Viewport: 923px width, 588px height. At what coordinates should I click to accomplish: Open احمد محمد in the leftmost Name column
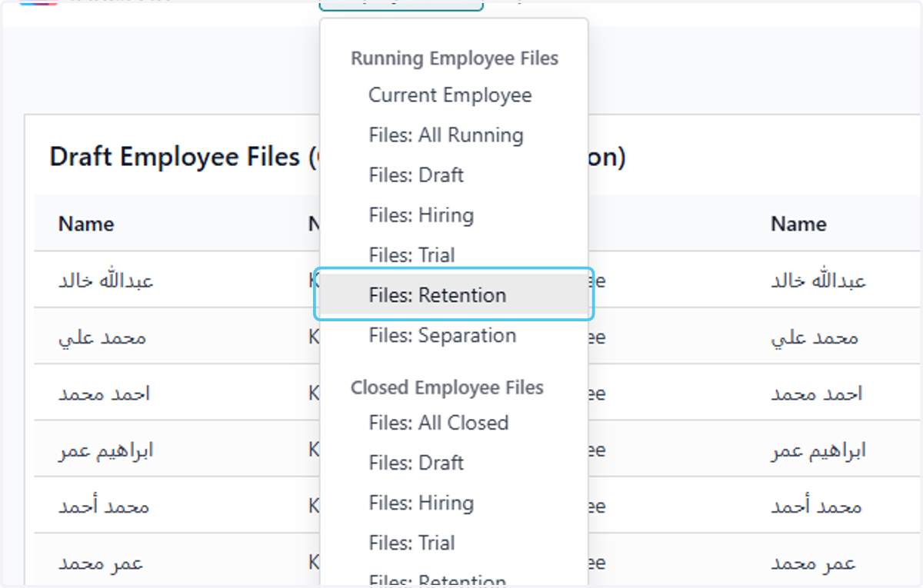tap(105, 394)
